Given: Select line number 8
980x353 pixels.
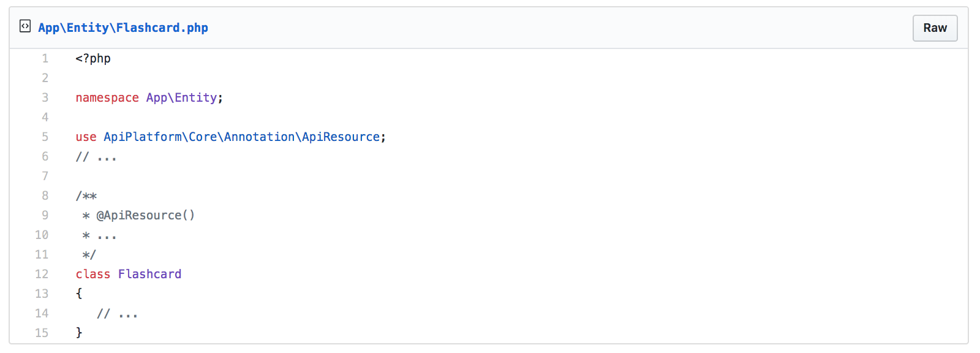Looking at the screenshot, I should [45, 196].
